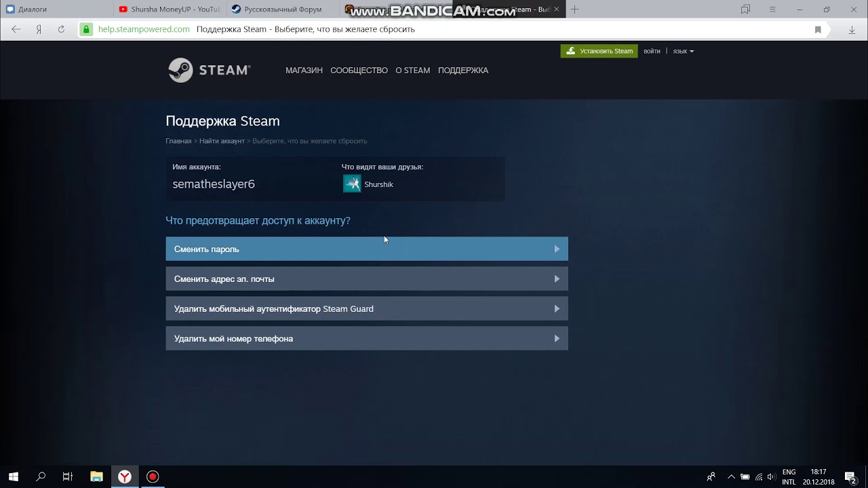Open Task View on taskbar
The width and height of the screenshot is (868, 488).
(x=68, y=476)
